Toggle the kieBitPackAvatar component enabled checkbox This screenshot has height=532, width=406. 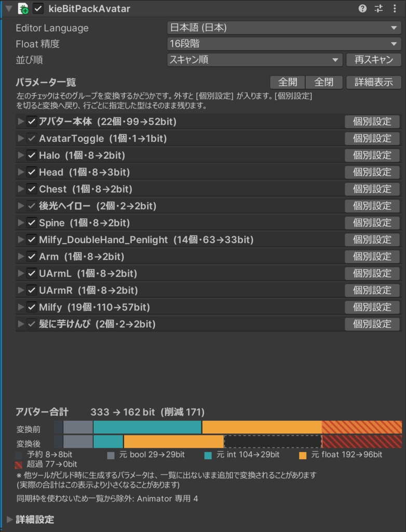tap(38, 8)
